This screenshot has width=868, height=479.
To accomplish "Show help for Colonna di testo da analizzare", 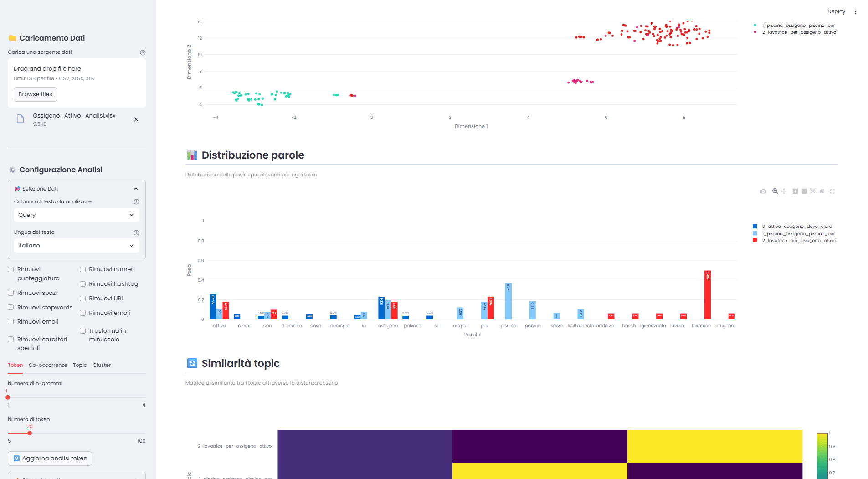I will click(x=136, y=201).
